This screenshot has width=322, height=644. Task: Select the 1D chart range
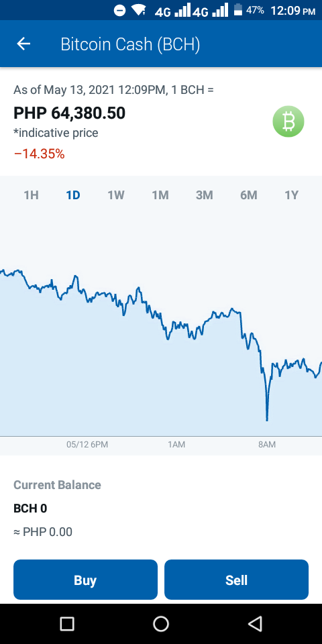pos(73,195)
